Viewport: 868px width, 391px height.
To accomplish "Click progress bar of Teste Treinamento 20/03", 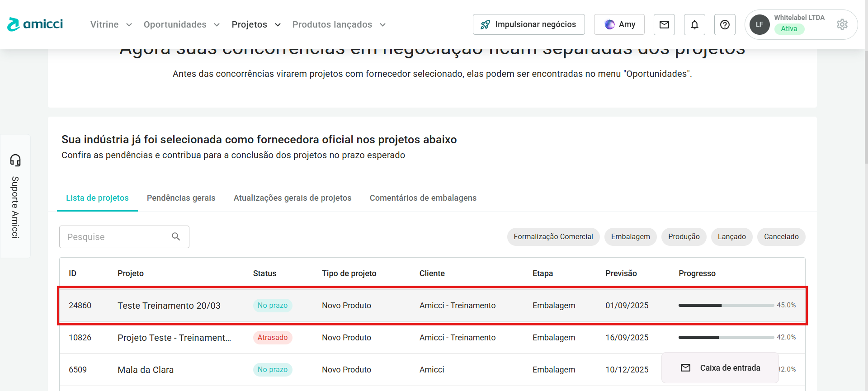I will [x=726, y=306].
